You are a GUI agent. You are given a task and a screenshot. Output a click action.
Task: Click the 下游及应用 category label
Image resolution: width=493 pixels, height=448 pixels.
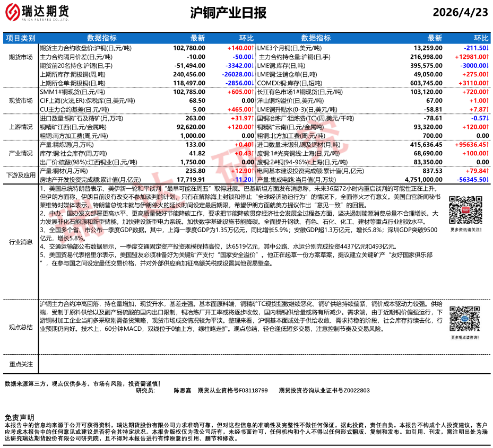[x=21, y=175]
